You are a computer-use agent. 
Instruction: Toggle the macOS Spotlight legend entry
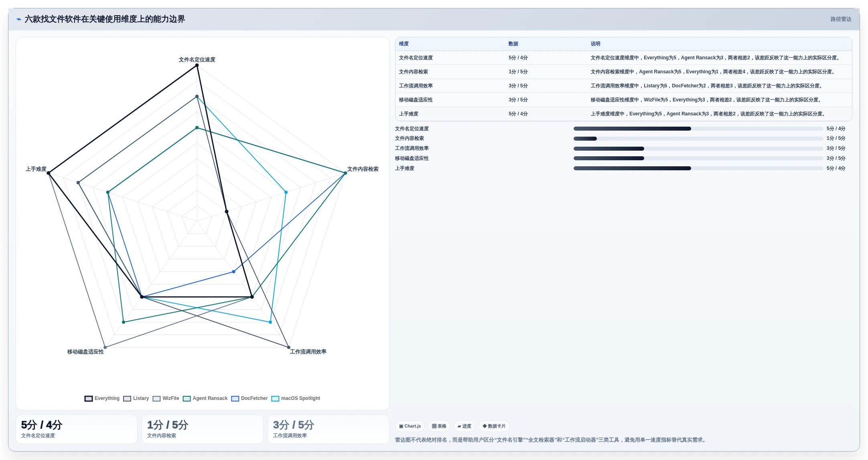click(296, 398)
